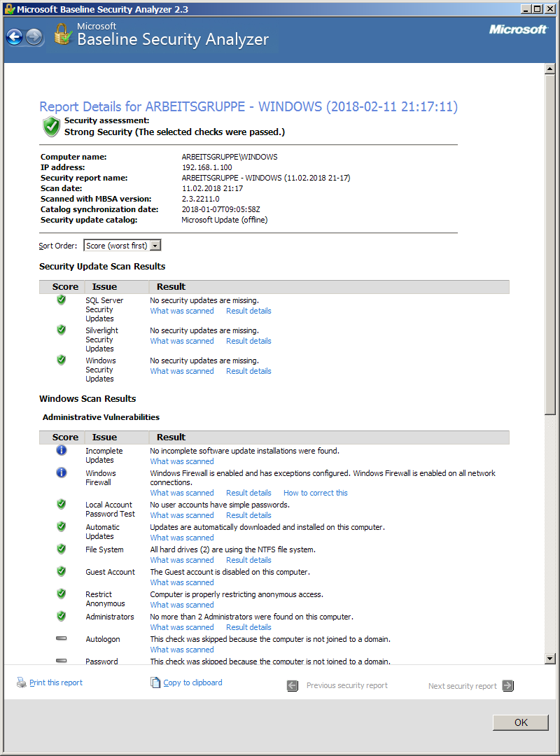The image size is (560, 756).
Task: Open What was scanned for Administrators
Action: (x=182, y=627)
